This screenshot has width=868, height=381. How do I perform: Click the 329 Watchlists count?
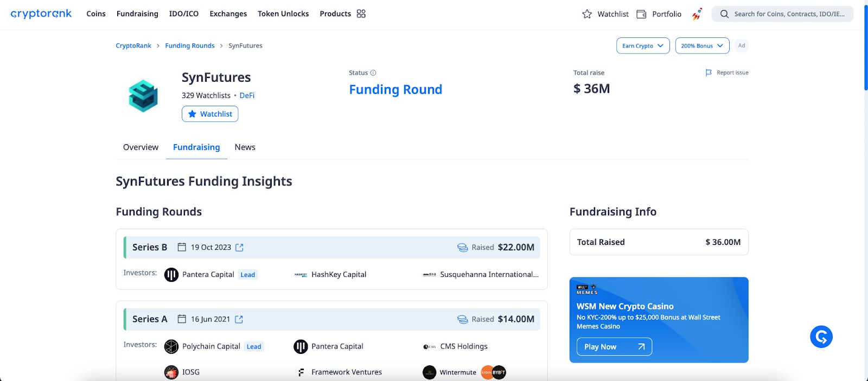206,95
